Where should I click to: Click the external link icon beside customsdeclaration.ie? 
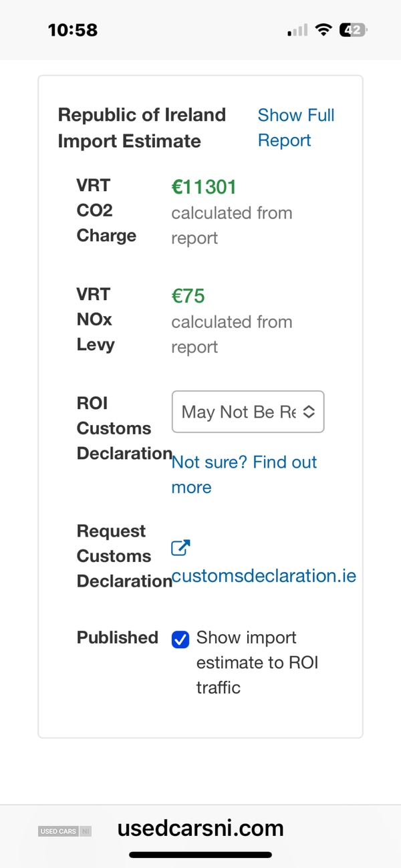[180, 548]
